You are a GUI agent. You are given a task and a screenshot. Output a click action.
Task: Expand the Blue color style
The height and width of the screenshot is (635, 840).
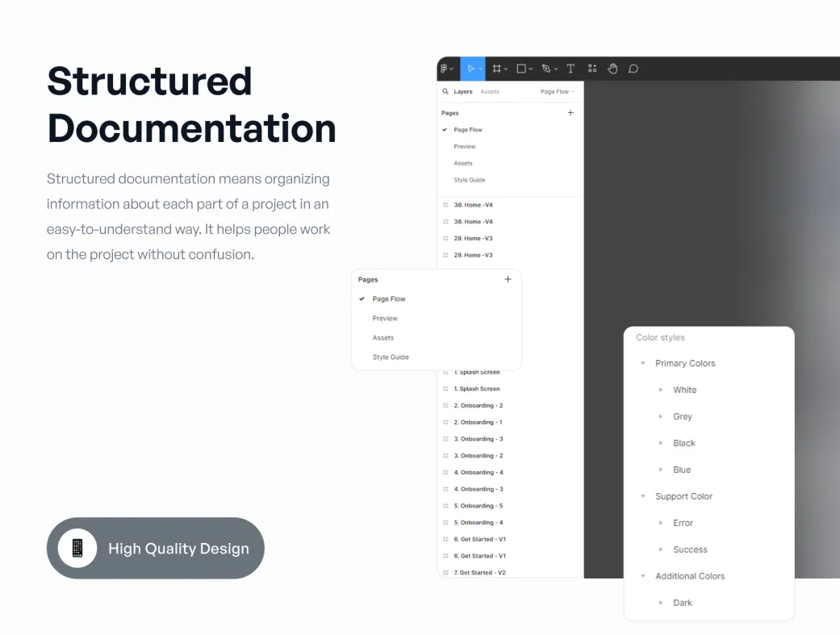[662, 470]
